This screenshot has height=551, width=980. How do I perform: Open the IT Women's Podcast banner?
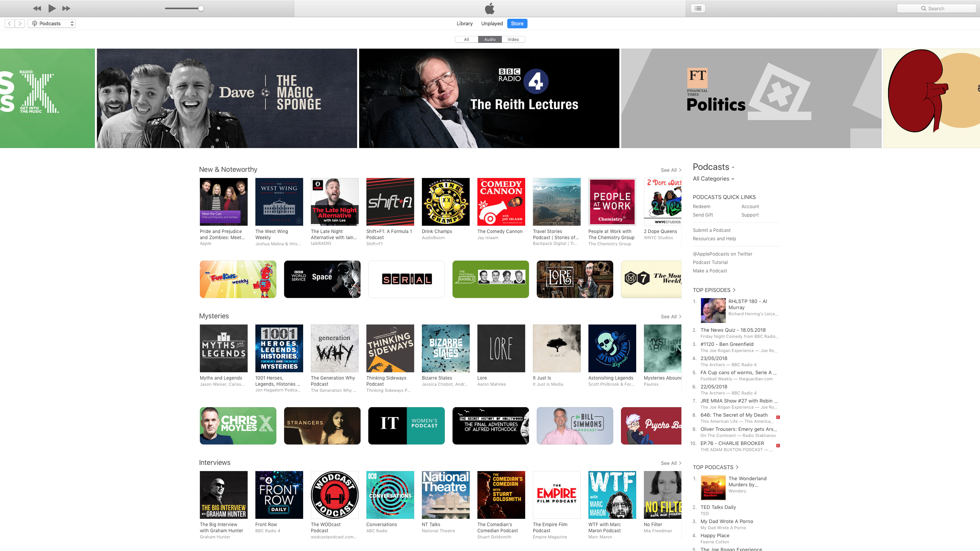[406, 426]
